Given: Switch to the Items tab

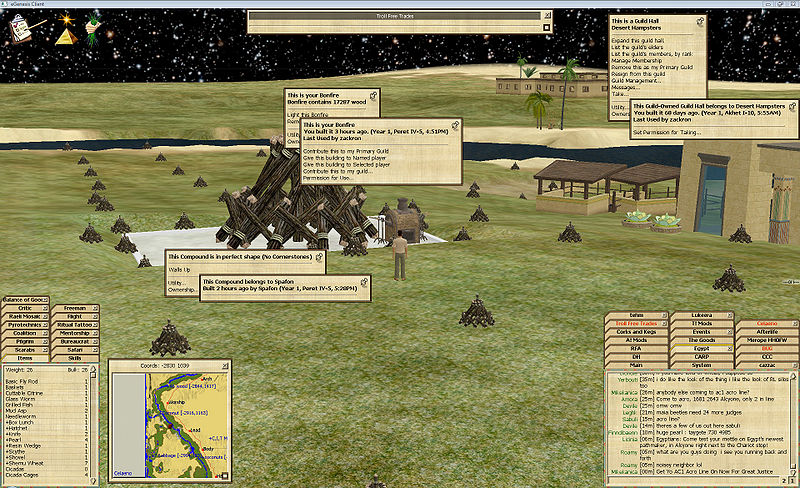Looking at the screenshot, I should click(x=24, y=358).
